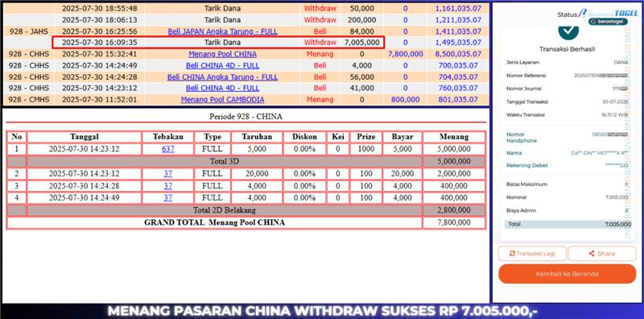This screenshot has width=644, height=319.
Task: Click the 928 - JAHS period cell
Action: click(x=28, y=31)
